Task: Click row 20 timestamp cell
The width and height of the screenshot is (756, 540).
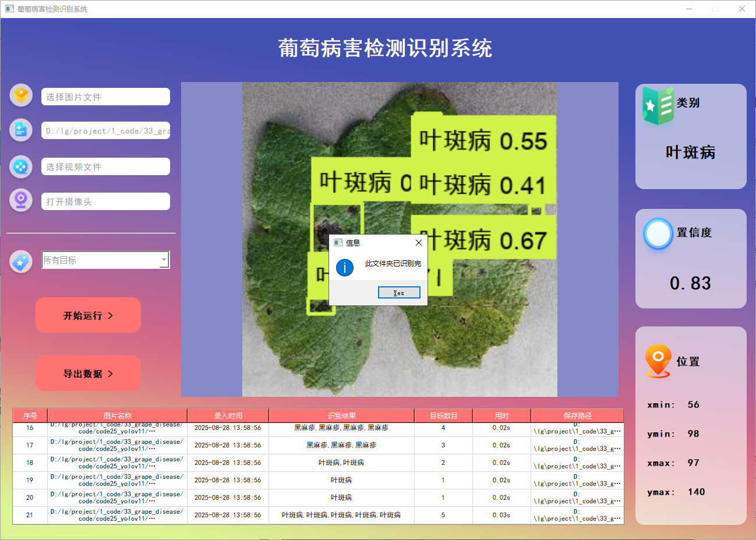Action: pyautogui.click(x=228, y=498)
